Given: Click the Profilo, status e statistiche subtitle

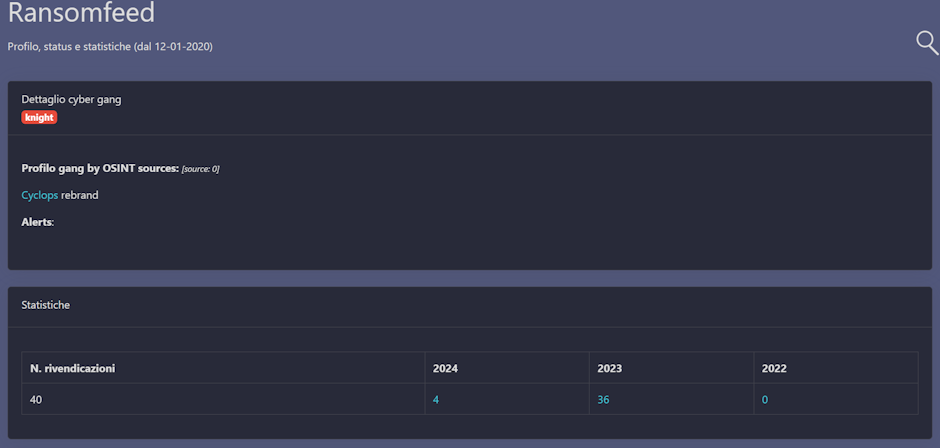Looking at the screenshot, I should 110,46.
